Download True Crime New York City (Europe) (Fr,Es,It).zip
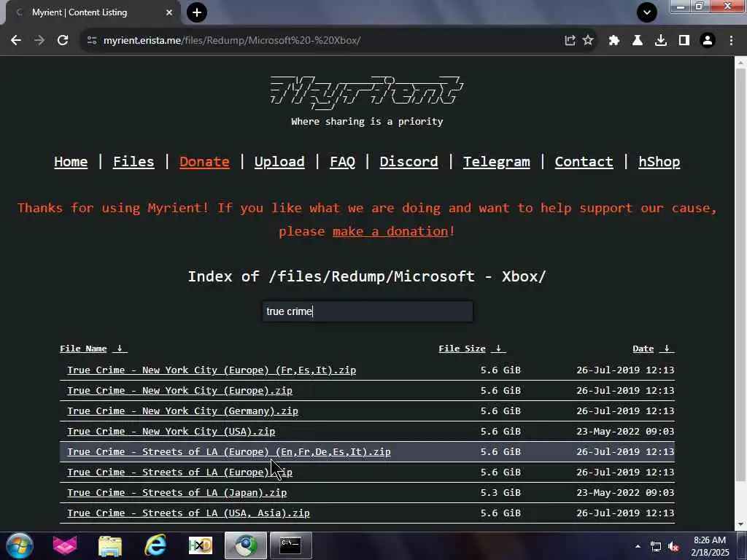 (x=212, y=370)
